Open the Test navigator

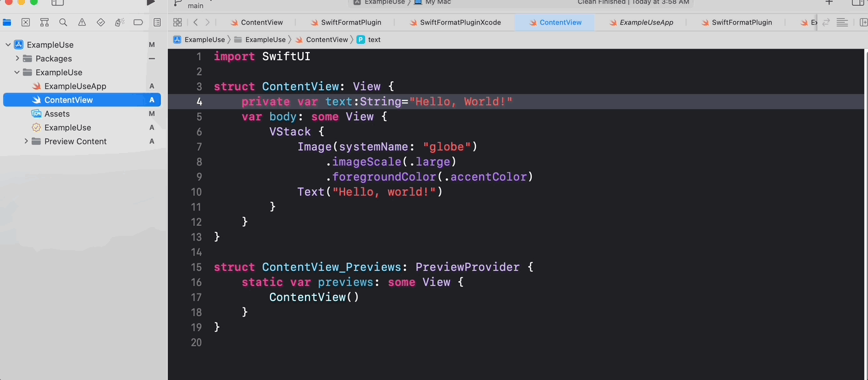click(x=100, y=22)
